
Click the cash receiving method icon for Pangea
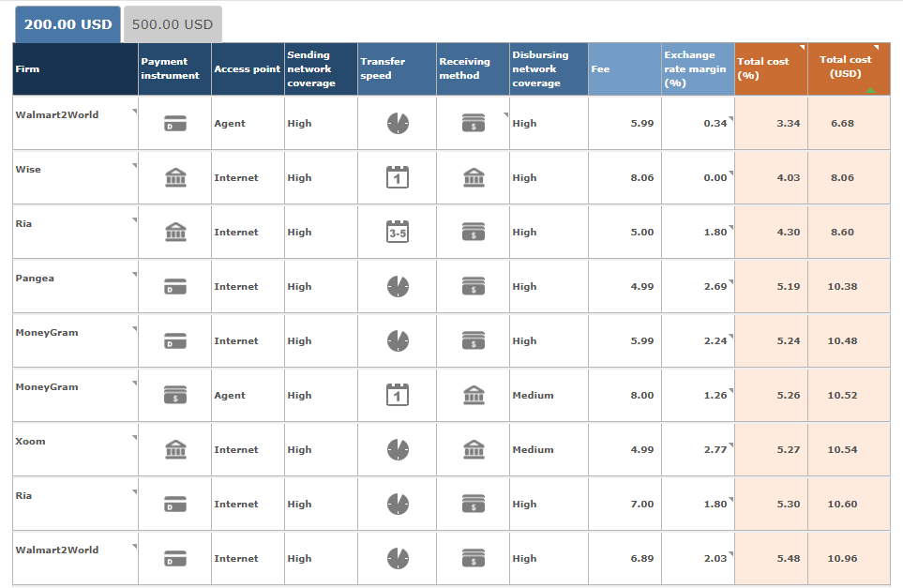click(474, 286)
